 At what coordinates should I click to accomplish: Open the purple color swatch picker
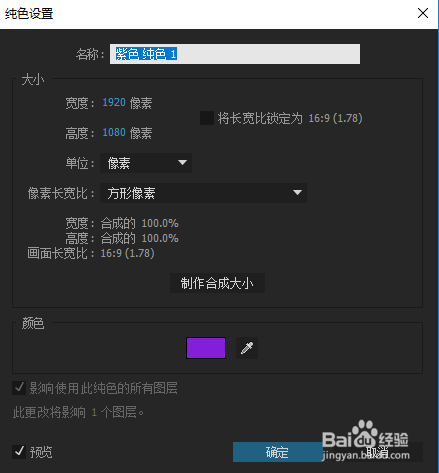click(x=206, y=348)
